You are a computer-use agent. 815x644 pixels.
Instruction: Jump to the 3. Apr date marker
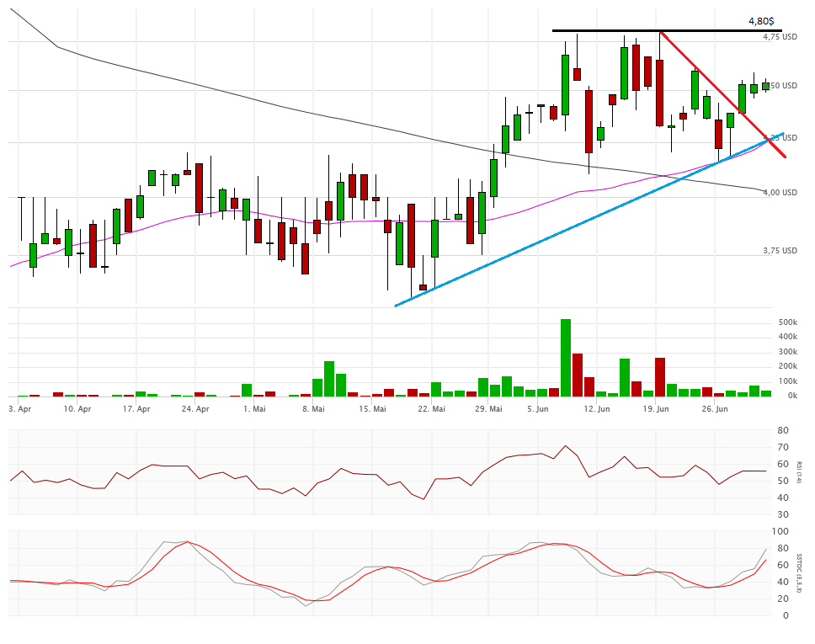click(19, 409)
